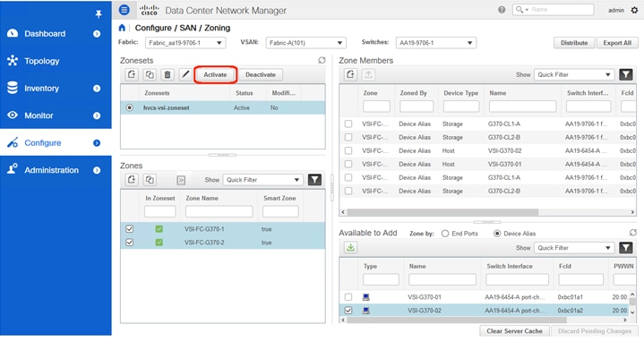Expand the Dashboard menu arrow

[x=97, y=34]
